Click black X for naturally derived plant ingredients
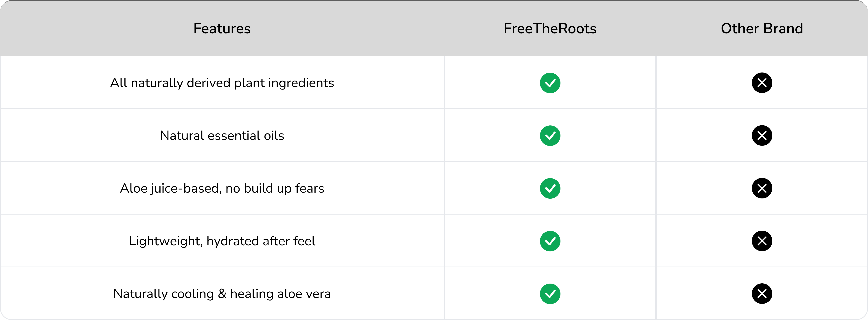Viewport: 868px width, 320px height. [x=762, y=83]
